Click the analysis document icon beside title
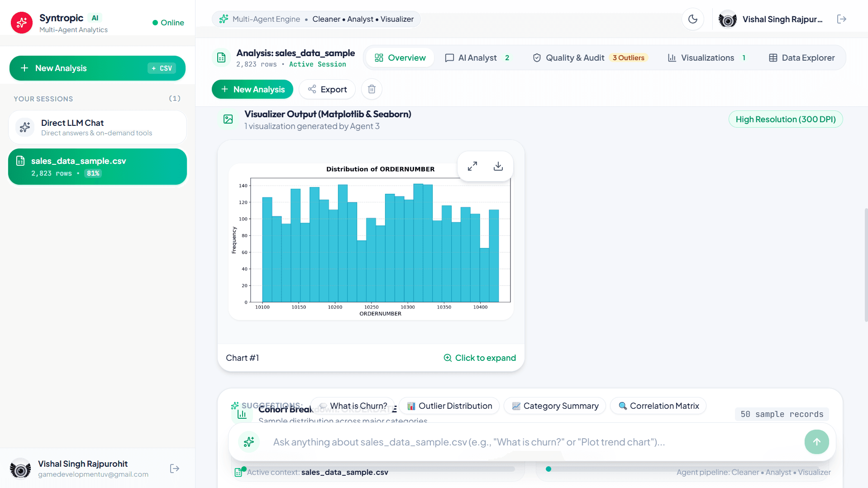 point(221,57)
